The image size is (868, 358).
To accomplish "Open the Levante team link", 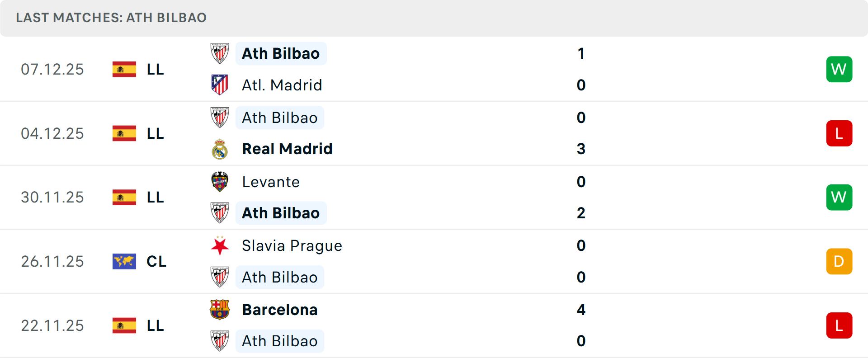I will (x=271, y=182).
